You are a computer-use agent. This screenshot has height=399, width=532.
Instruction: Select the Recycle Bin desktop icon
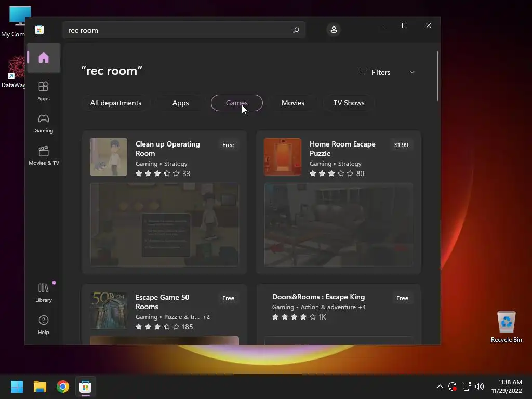506,327
